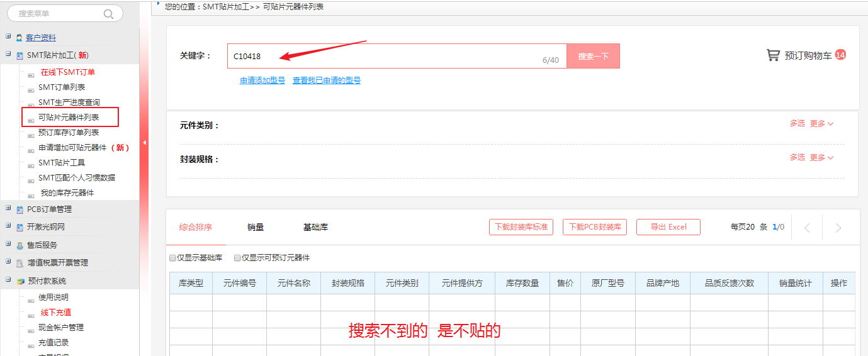868x356 pixels.
Task: Click the 开激光钢网 menu icon
Action: pyautogui.click(x=20, y=227)
